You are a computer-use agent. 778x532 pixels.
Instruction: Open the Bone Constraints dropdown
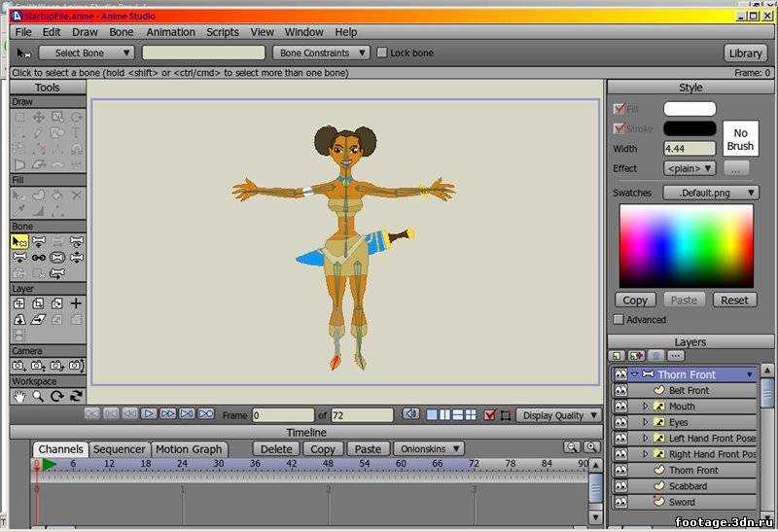[321, 53]
